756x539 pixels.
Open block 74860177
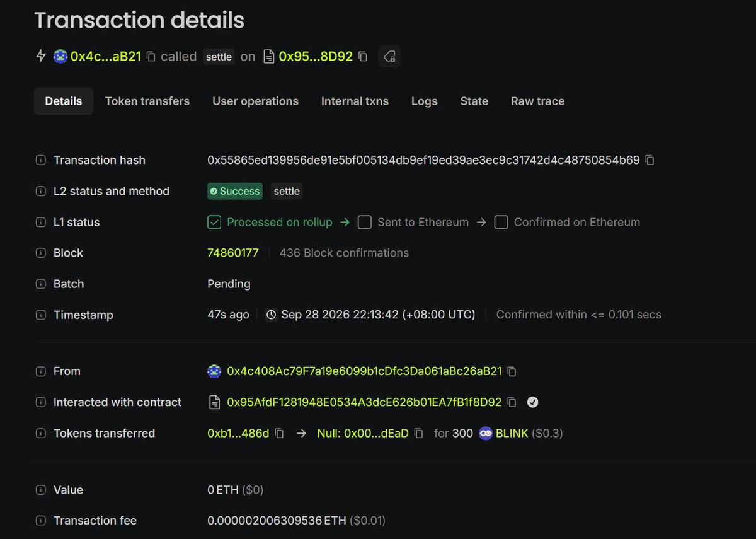pos(233,253)
